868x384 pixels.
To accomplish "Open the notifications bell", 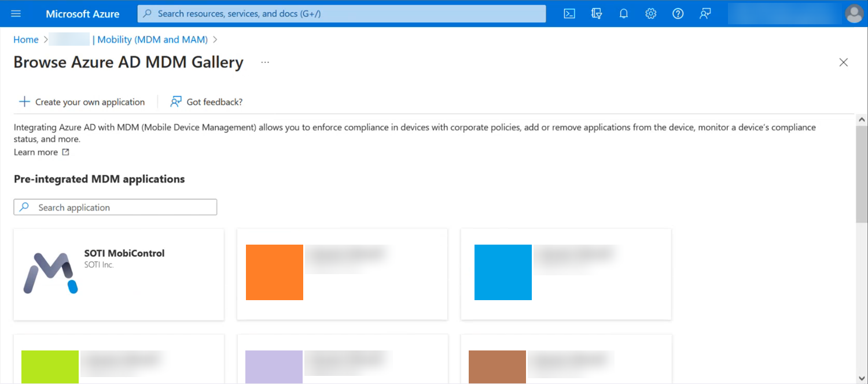I will click(x=624, y=13).
